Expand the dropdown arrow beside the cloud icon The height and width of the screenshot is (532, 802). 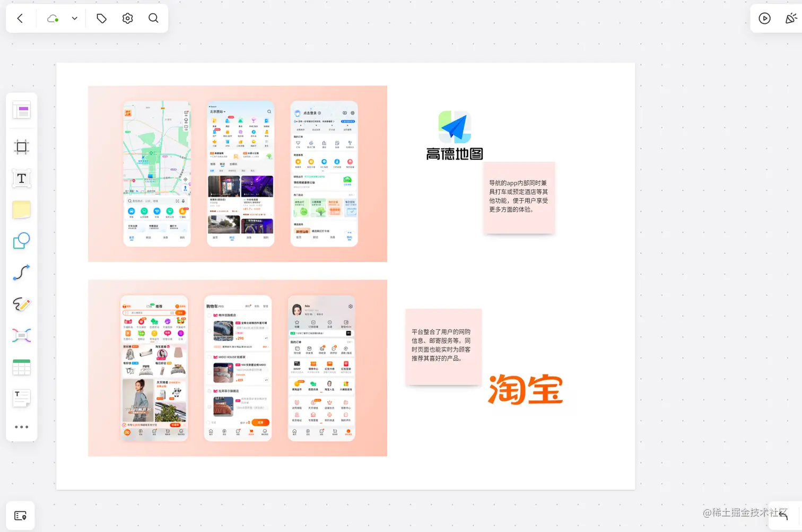(x=75, y=19)
